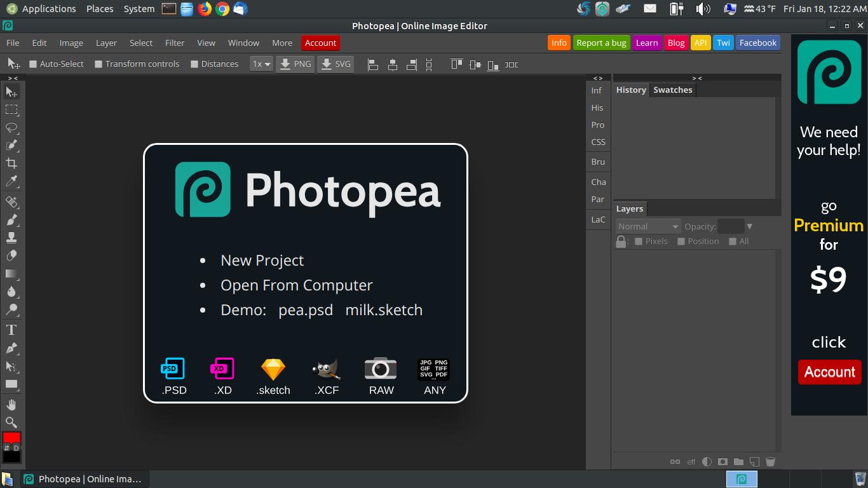Open the Image menu
This screenshot has height=488, width=868.
[71, 43]
